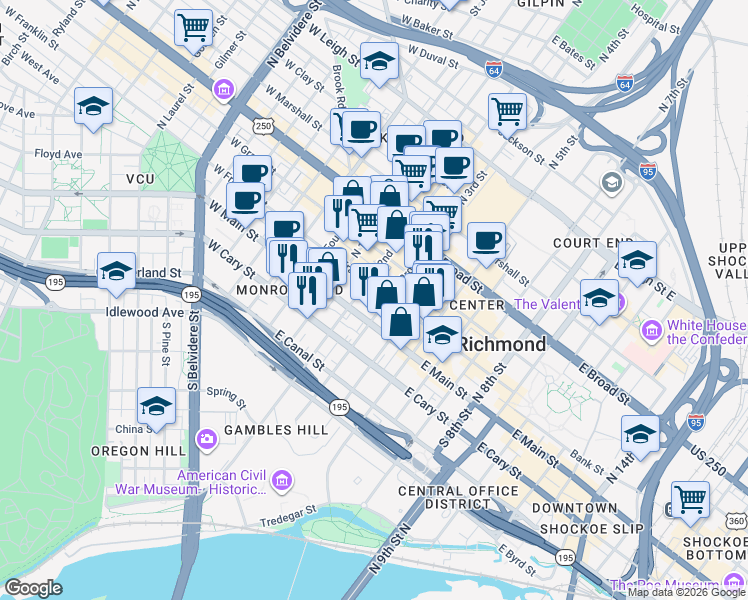
Task: Select the "E Canal St" street label
Action: click(300, 351)
